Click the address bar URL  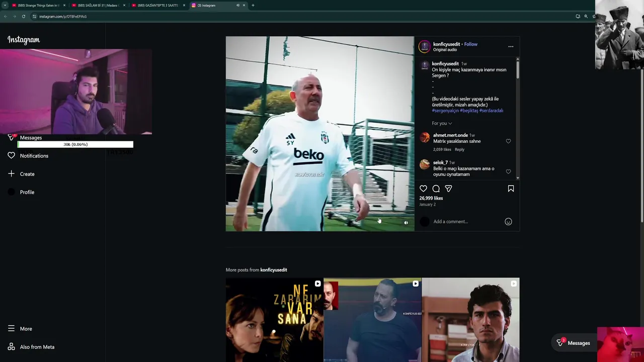pyautogui.click(x=63, y=17)
